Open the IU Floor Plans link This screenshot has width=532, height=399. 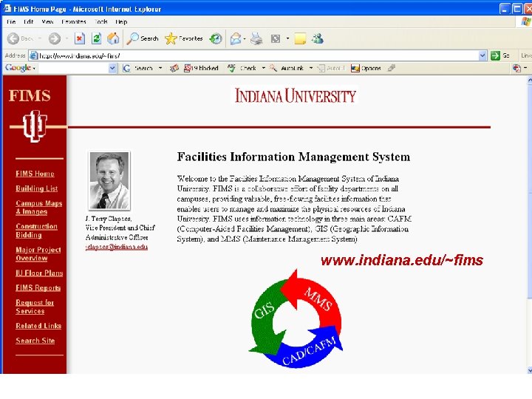39,273
